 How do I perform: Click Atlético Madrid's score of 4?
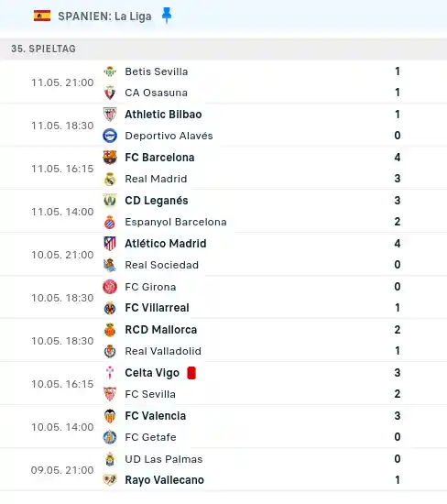[x=398, y=244]
